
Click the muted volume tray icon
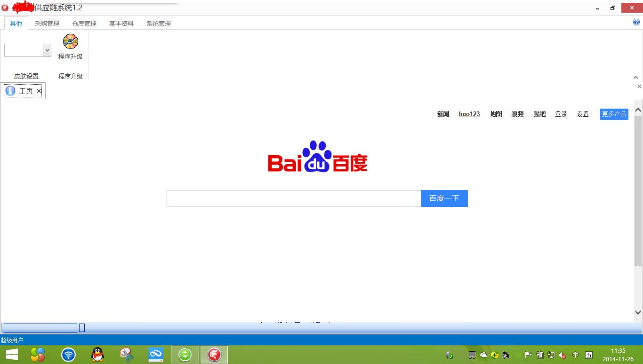click(563, 355)
